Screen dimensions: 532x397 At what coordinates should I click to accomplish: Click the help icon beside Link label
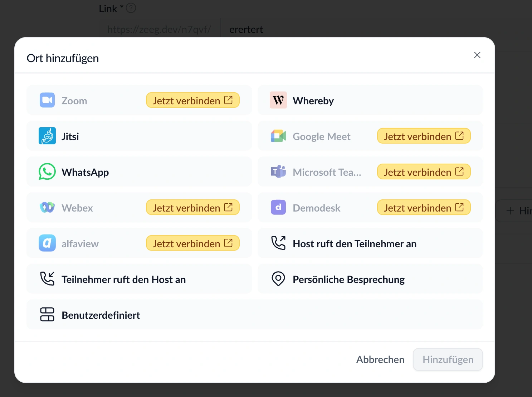131,8
